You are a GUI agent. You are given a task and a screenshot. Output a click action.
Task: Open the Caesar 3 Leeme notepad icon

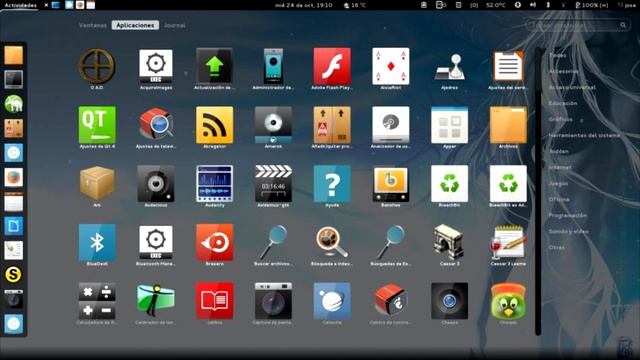coord(508,242)
